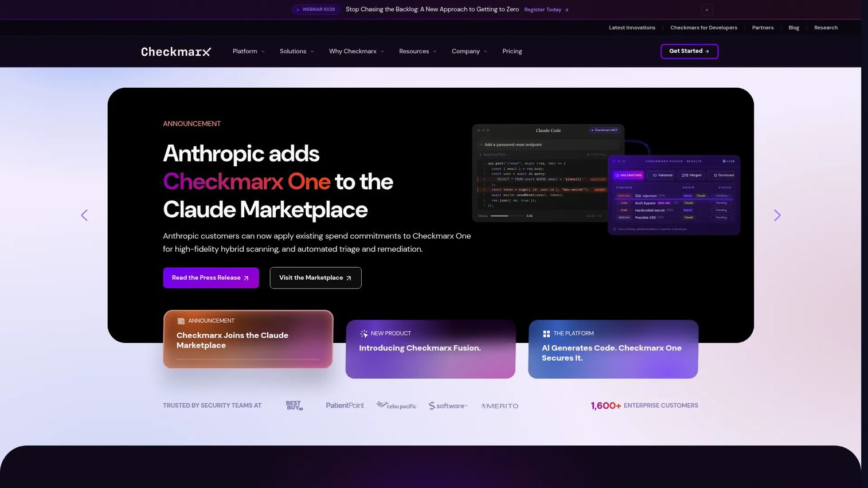Click Read the Press Release button

pos(211,278)
